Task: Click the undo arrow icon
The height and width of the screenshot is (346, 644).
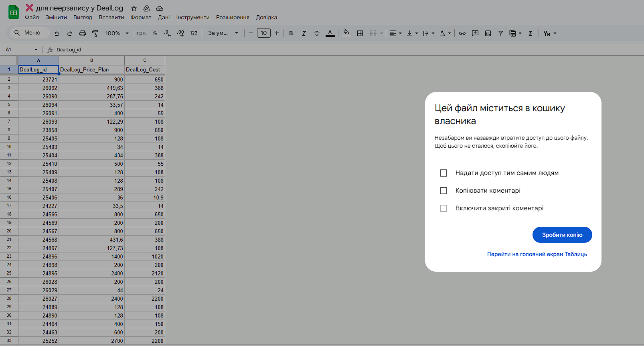Action: click(x=57, y=33)
